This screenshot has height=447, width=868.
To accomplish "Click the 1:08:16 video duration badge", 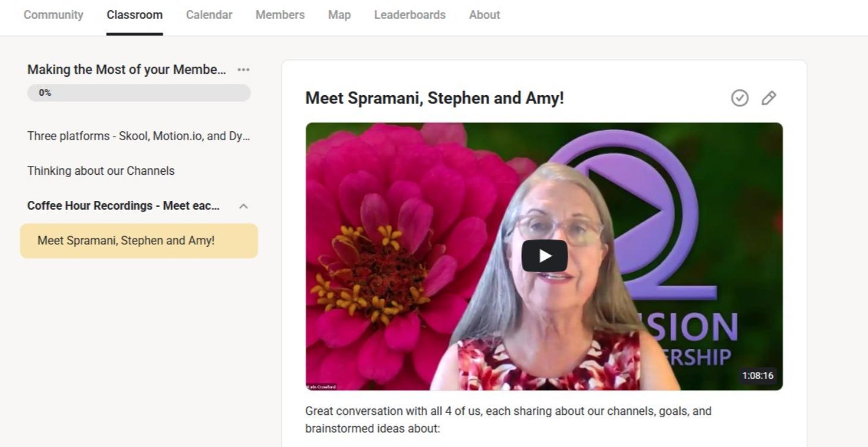I will pyautogui.click(x=758, y=376).
